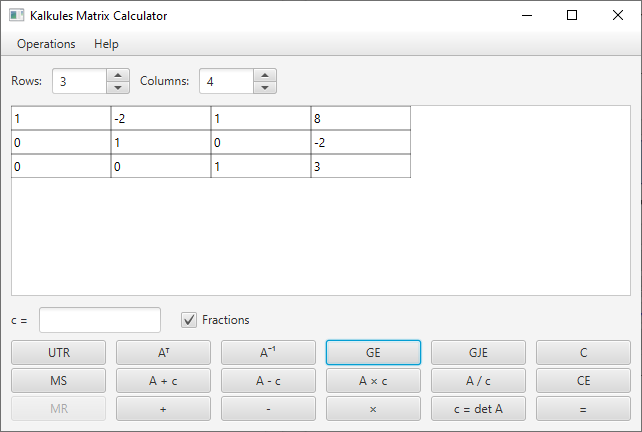
Task: Click the Rows number field
Action: pyautogui.click(x=80, y=81)
